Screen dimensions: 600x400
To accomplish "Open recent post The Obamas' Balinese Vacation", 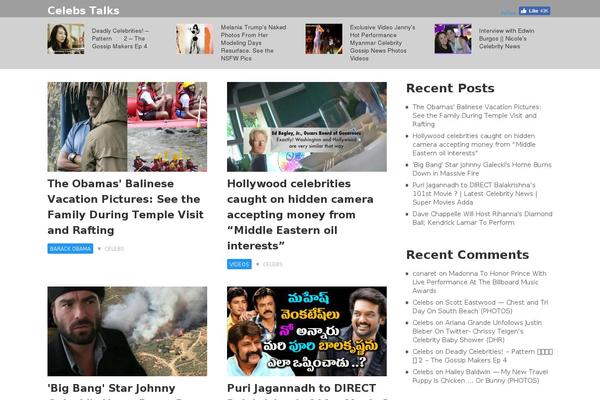I will click(477, 115).
